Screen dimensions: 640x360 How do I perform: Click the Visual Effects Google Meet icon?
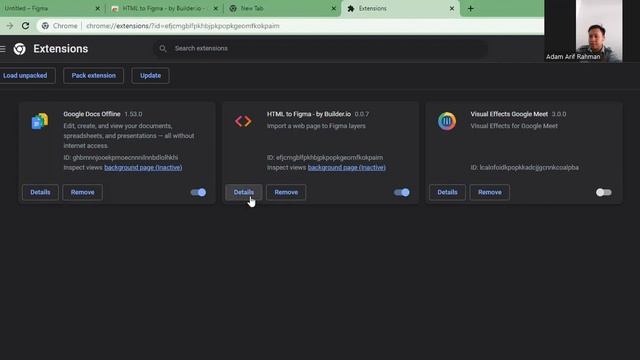447,121
